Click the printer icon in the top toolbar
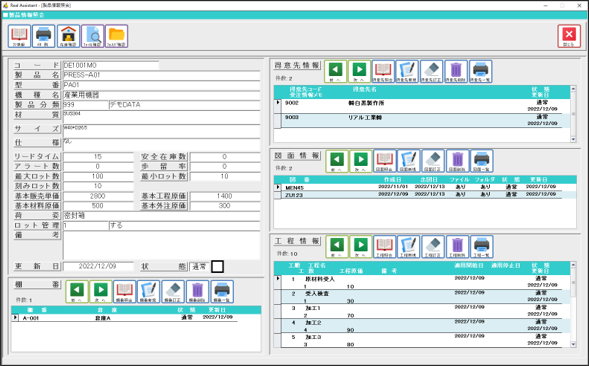This screenshot has height=366, width=589. coord(44,36)
